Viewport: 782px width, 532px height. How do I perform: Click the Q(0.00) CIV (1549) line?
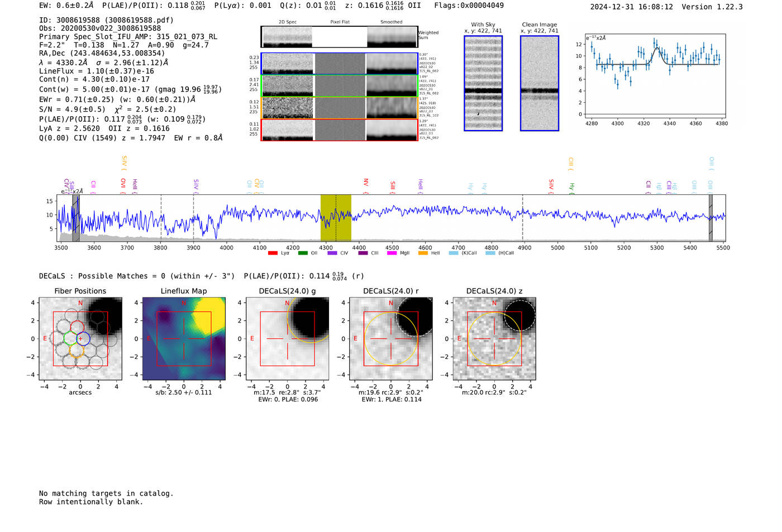point(131,138)
